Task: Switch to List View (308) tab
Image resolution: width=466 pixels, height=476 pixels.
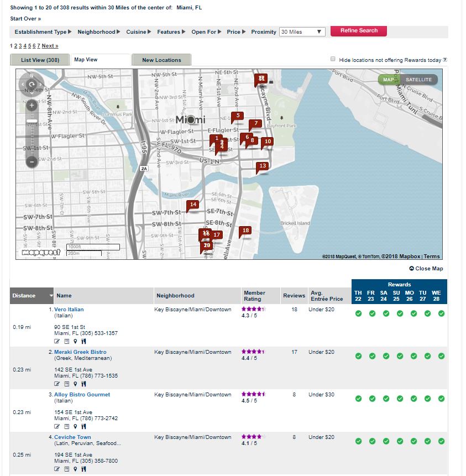Action: pyautogui.click(x=40, y=60)
